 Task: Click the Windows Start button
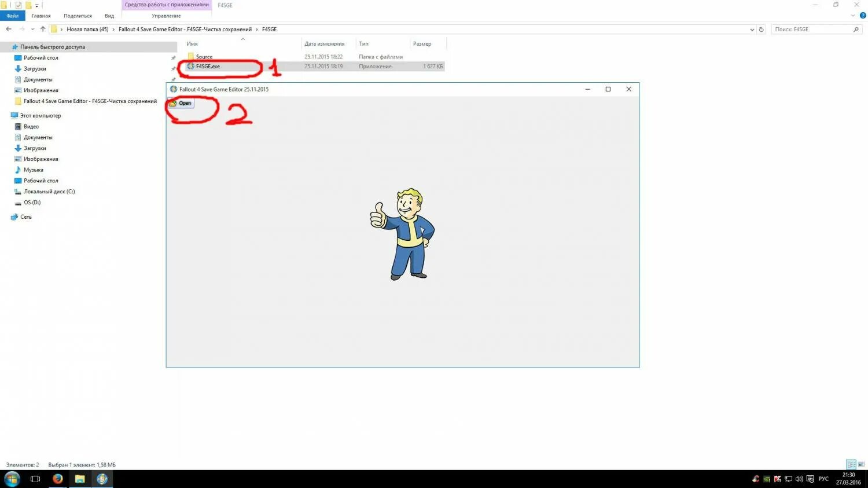(12, 479)
